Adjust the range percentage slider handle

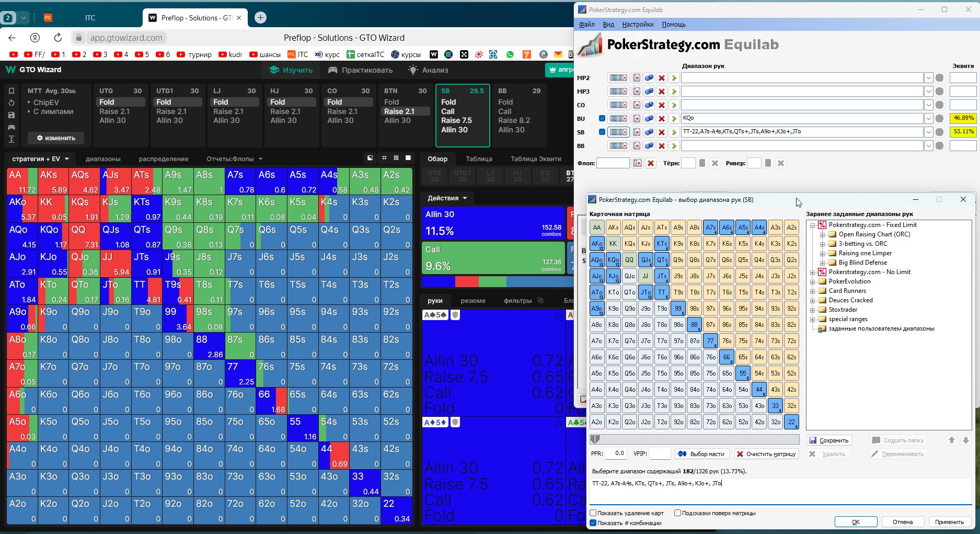tap(595, 439)
